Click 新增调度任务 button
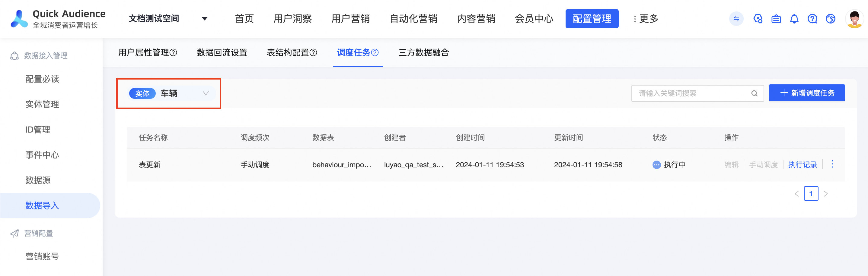This screenshot has width=868, height=276. 807,93
